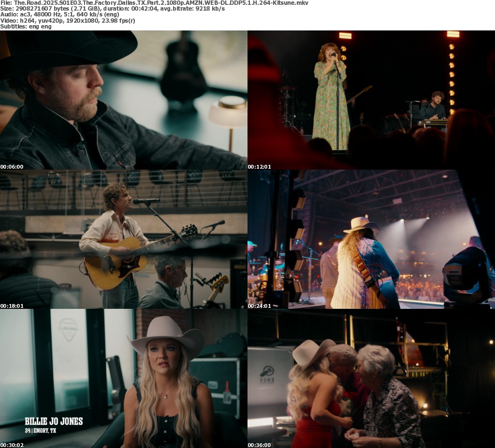Open the thumbnail of bearded man in black hat
This screenshot has height=448, width=495.
(123, 100)
